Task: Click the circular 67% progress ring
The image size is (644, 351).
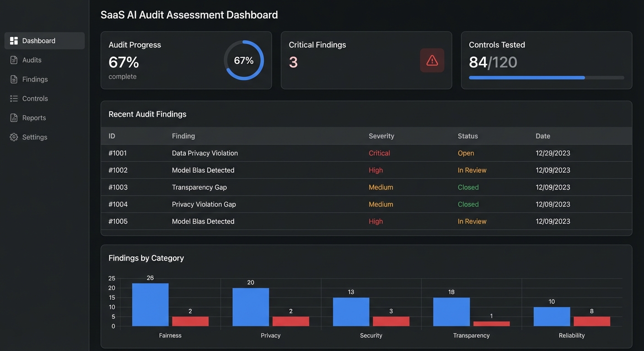Action: [x=244, y=60]
